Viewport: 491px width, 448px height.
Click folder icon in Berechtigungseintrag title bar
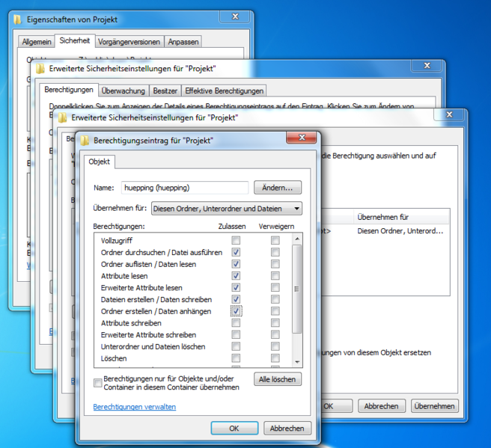point(85,141)
